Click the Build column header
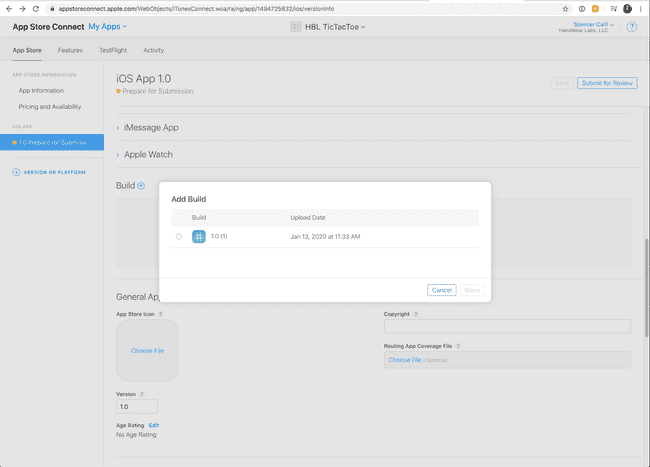The image size is (650, 467). coord(199,218)
